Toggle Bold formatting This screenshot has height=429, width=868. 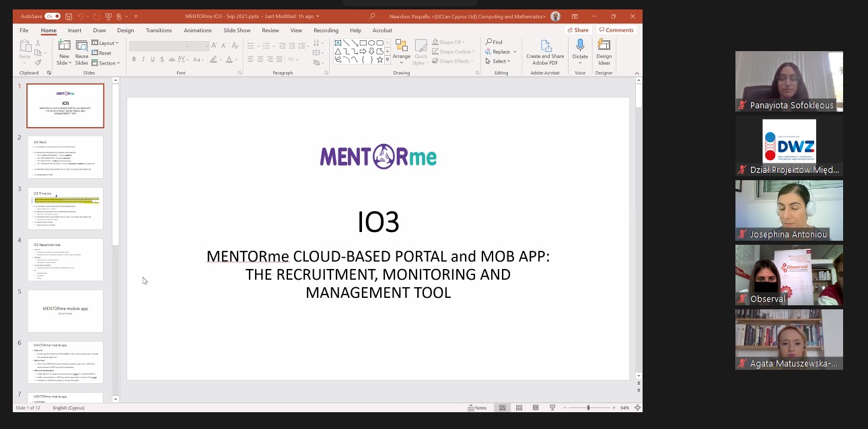point(134,59)
